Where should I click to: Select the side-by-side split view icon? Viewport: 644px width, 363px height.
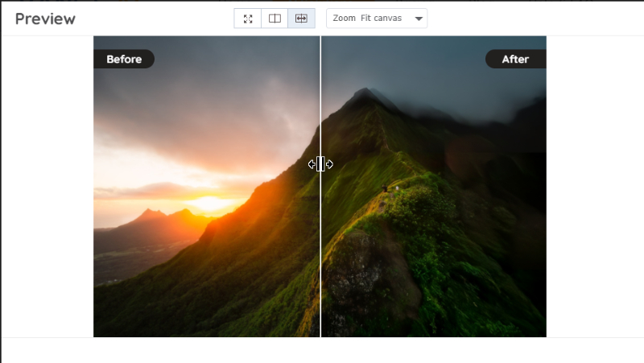pos(275,19)
